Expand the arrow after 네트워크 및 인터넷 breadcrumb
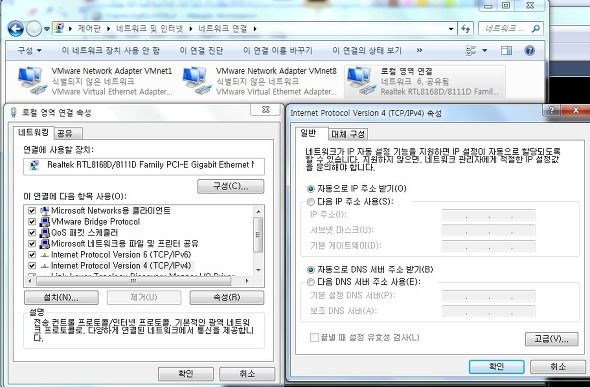590x387 pixels. (191, 29)
